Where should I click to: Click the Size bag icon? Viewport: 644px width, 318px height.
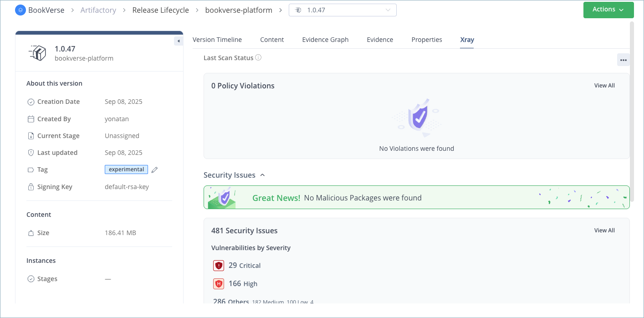(x=31, y=233)
